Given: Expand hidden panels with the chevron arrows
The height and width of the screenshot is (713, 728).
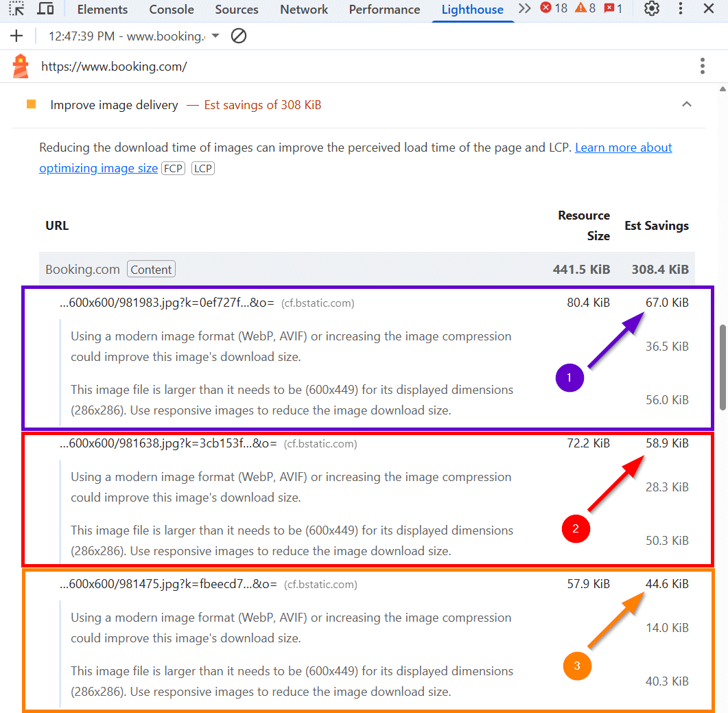Looking at the screenshot, I should coord(524,9).
